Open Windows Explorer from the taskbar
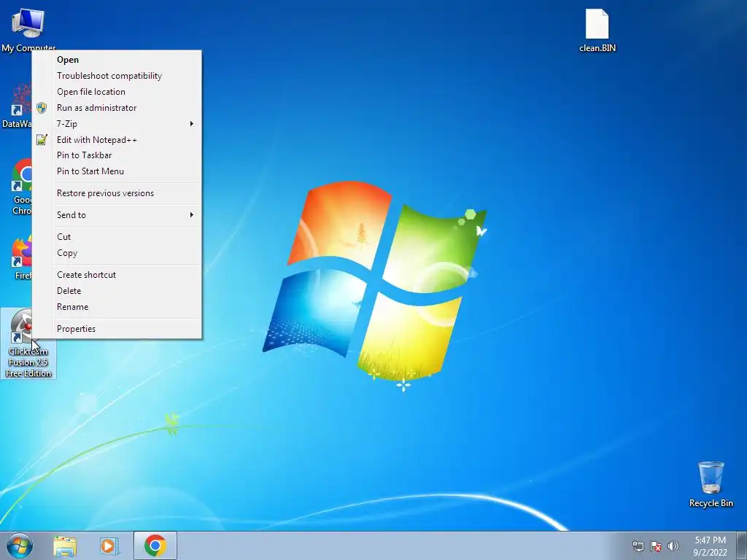The height and width of the screenshot is (560, 747). pyautogui.click(x=65, y=545)
